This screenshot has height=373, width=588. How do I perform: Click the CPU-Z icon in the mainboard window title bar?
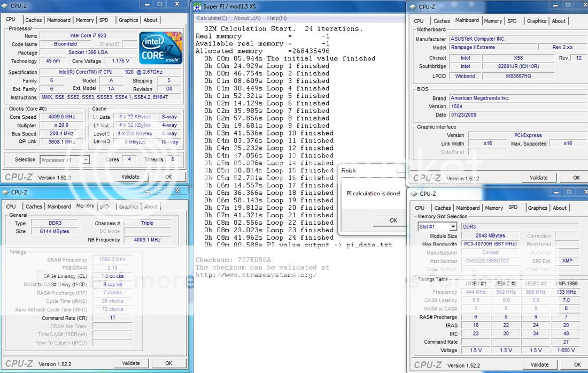click(413, 6)
